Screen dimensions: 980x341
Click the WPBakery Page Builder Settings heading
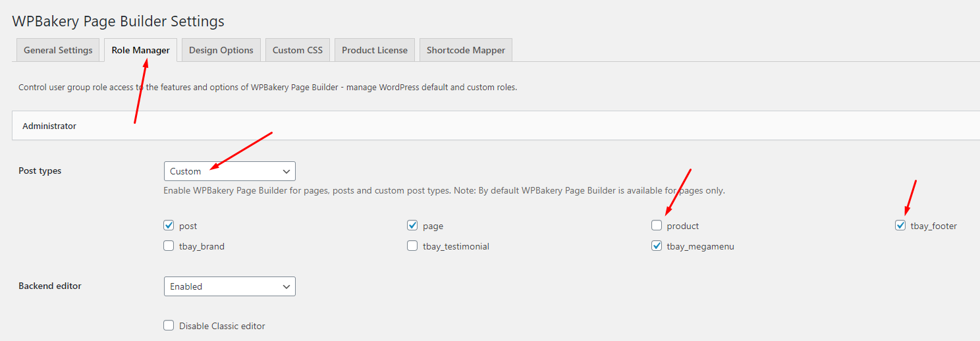pos(119,21)
